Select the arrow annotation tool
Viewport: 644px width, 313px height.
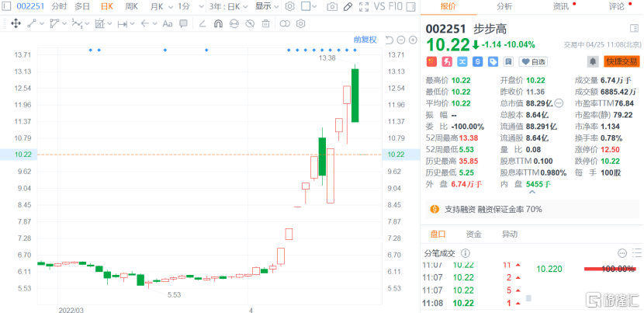point(145,23)
